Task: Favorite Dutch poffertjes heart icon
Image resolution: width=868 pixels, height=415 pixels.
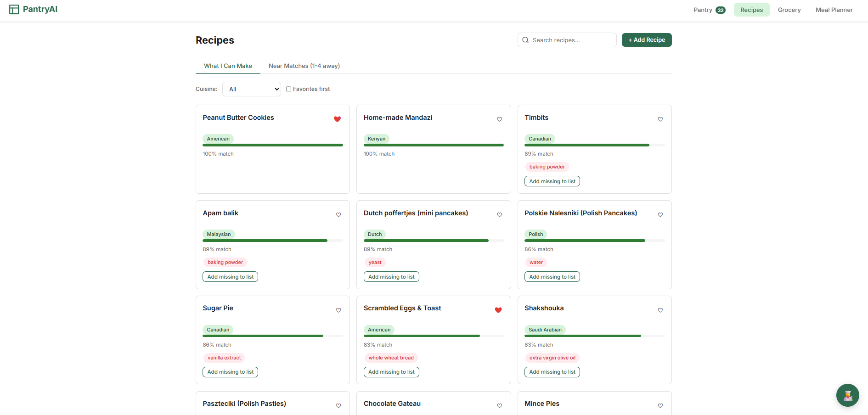Action: pyautogui.click(x=499, y=215)
